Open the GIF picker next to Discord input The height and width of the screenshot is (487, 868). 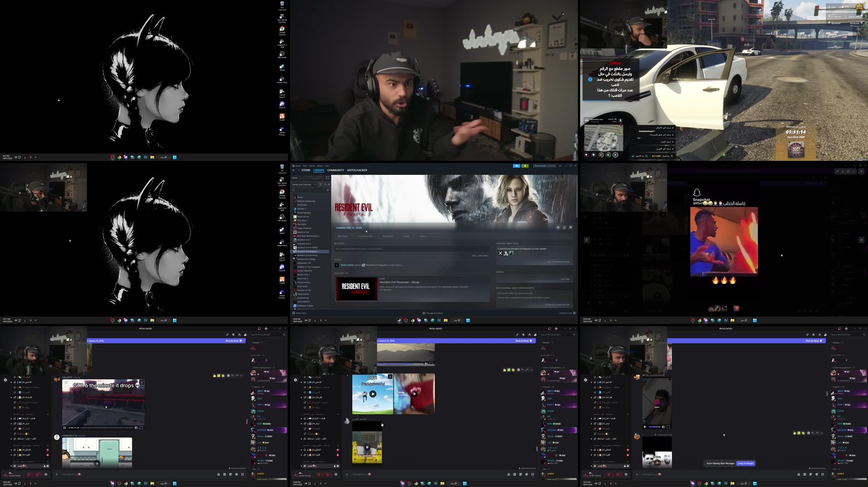tap(224, 474)
